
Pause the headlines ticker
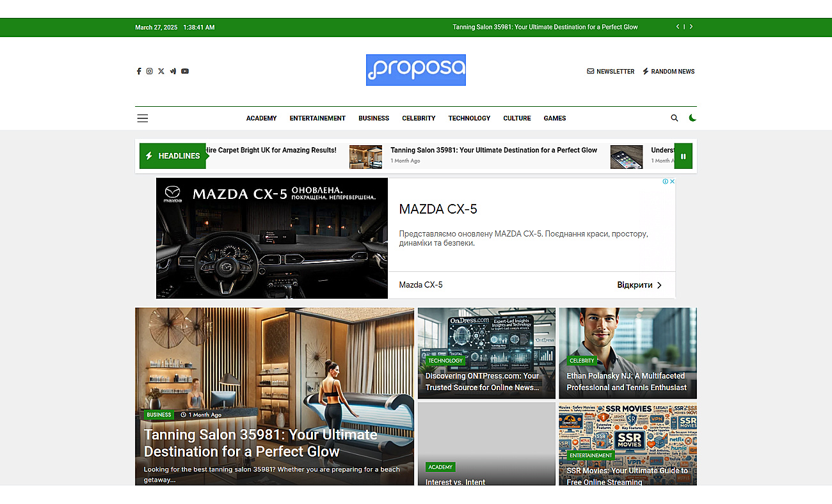pos(683,156)
